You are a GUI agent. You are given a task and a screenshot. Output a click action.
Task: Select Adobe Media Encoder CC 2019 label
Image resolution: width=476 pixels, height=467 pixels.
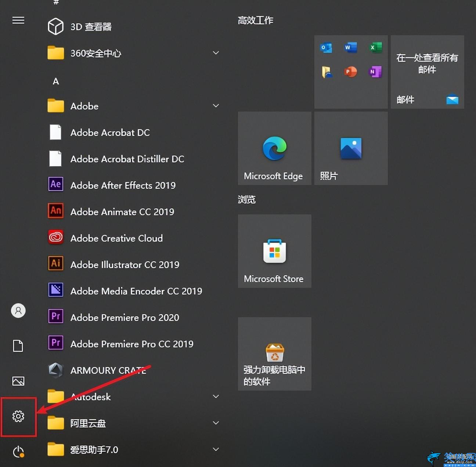point(136,291)
